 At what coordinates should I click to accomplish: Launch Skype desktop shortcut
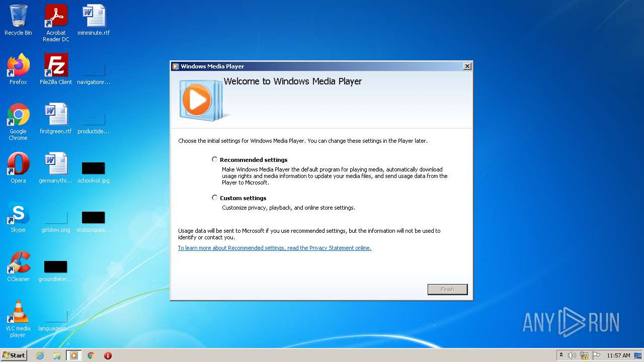tap(18, 217)
